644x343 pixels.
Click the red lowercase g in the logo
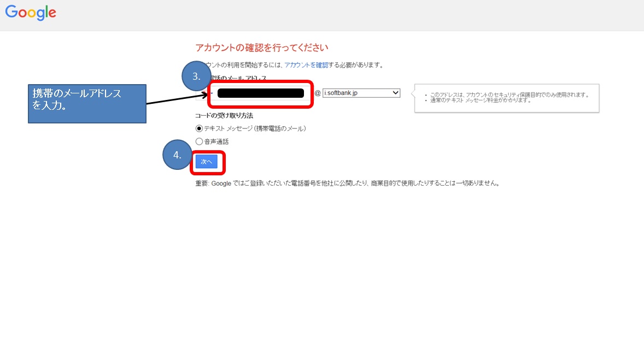click(x=40, y=15)
